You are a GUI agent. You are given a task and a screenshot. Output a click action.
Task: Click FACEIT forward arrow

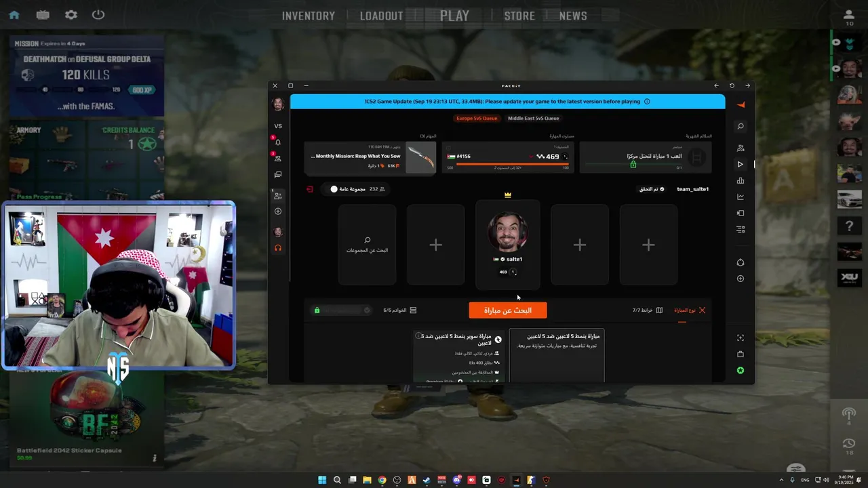[x=747, y=85]
